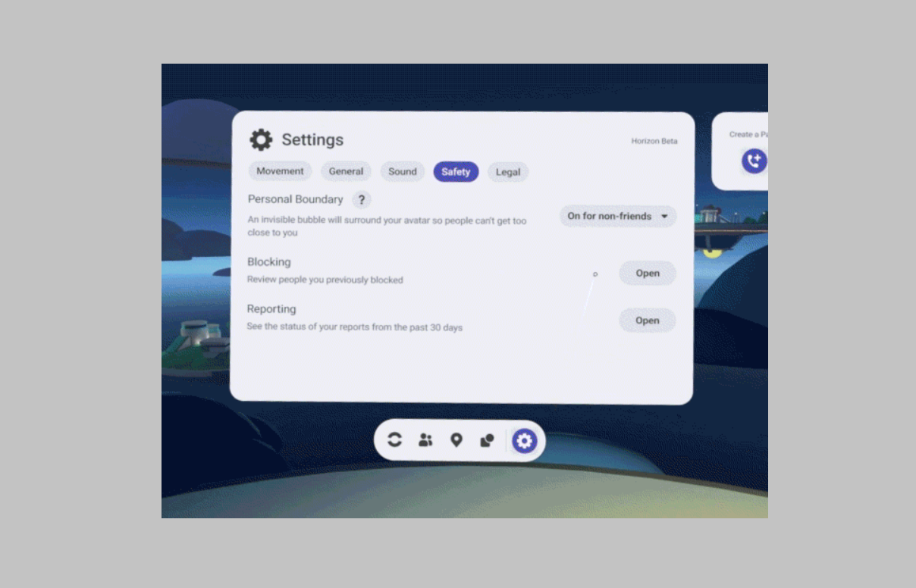Viewport: 916px width, 588px height.
Task: Click the large gear icon beside Settings title
Action: pos(261,139)
